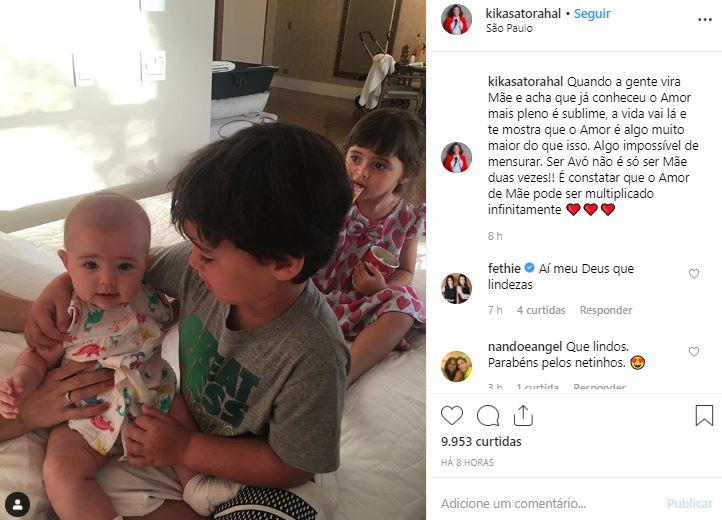Like fethie's comment with heart
Image resolution: width=722 pixels, height=520 pixels.
coord(693,274)
